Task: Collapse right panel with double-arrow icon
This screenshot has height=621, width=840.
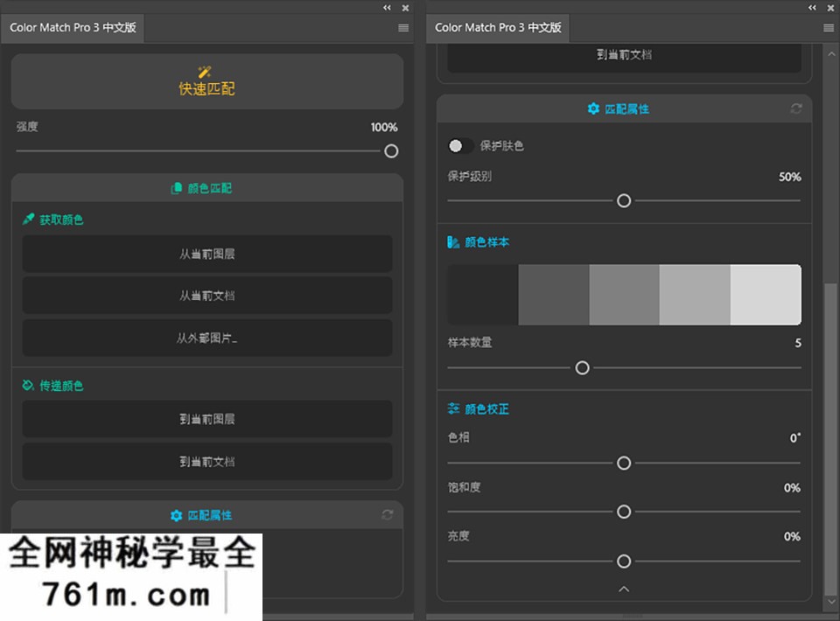Action: click(812, 8)
